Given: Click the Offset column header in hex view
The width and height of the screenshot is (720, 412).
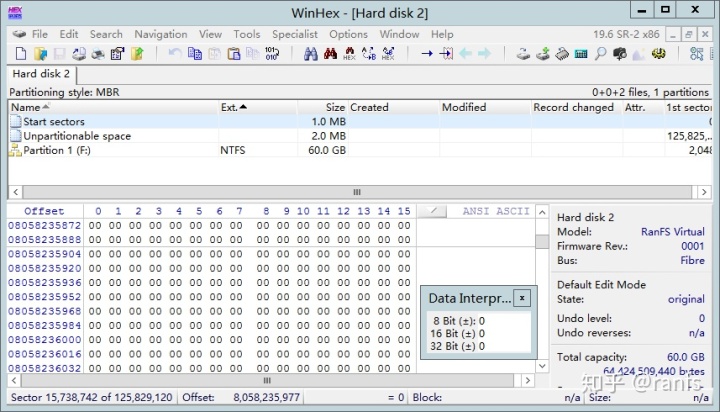Looking at the screenshot, I should tap(45, 211).
